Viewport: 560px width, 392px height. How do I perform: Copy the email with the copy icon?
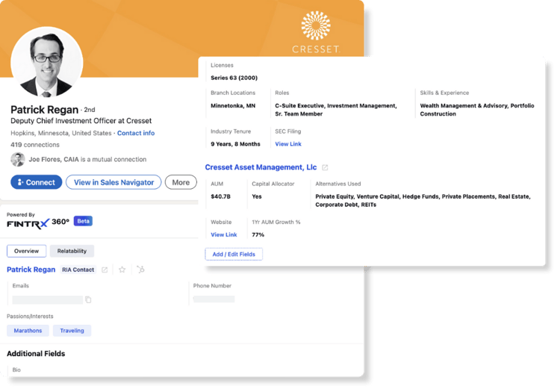[x=88, y=299]
